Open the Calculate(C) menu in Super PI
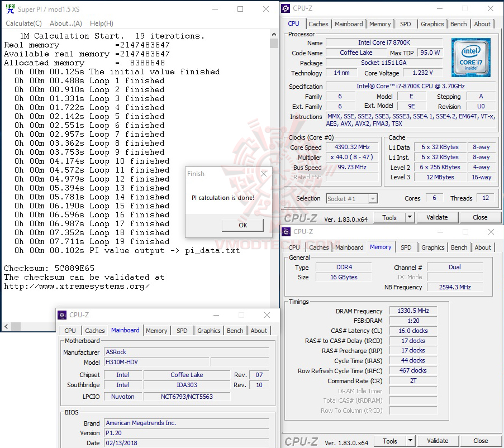Screen dimensions: 504x448 tap(24, 23)
